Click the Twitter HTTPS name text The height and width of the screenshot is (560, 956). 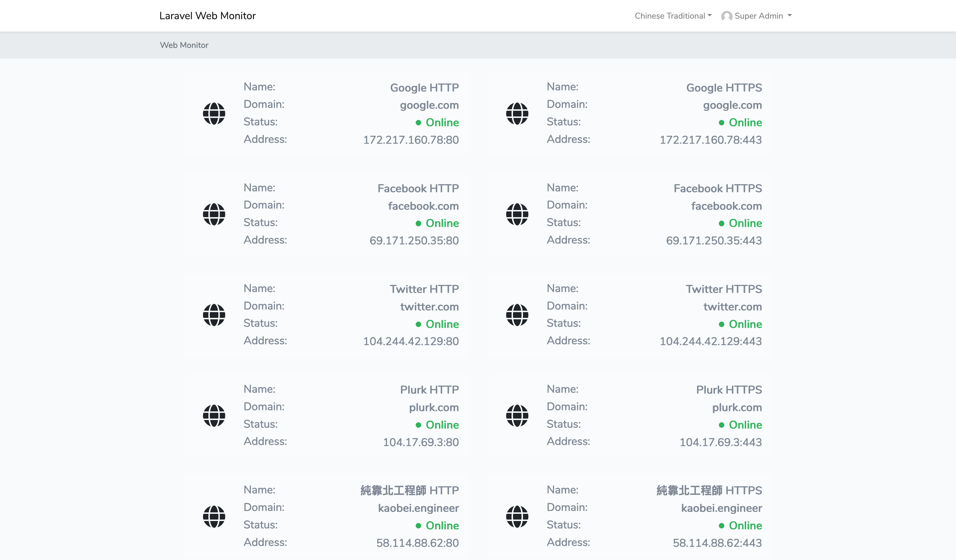click(x=723, y=289)
